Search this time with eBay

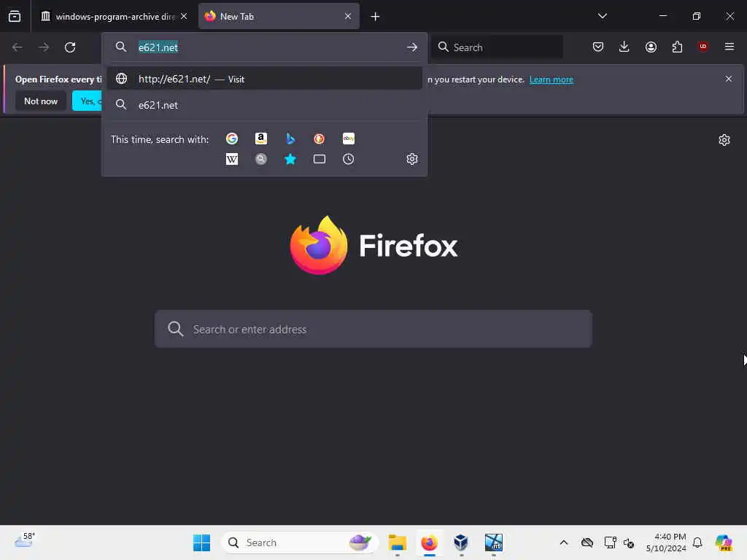coord(348,139)
